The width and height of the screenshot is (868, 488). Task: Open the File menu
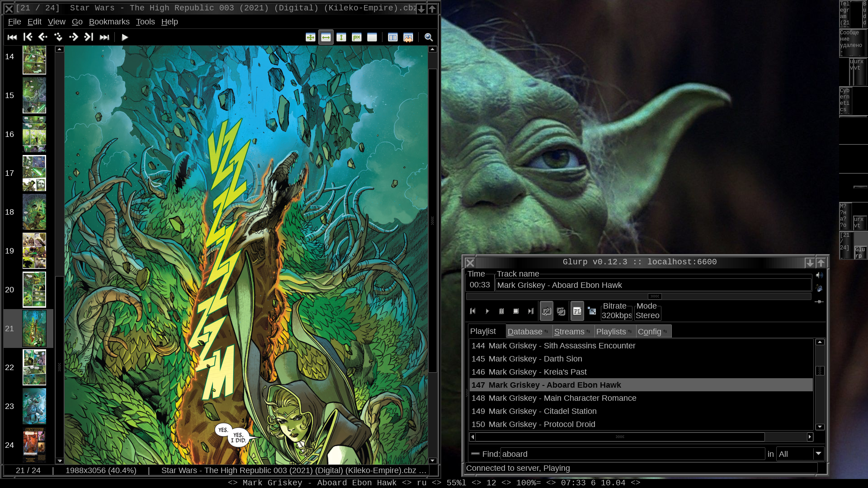pos(14,22)
